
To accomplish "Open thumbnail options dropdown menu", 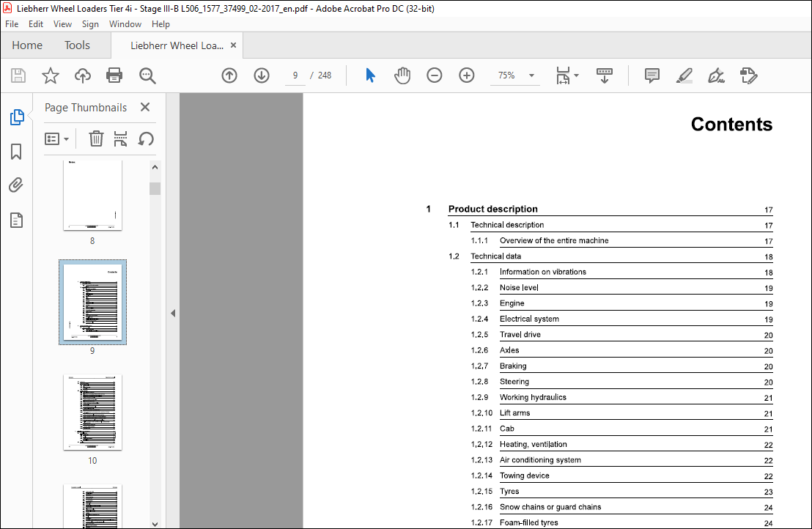I will [x=57, y=138].
